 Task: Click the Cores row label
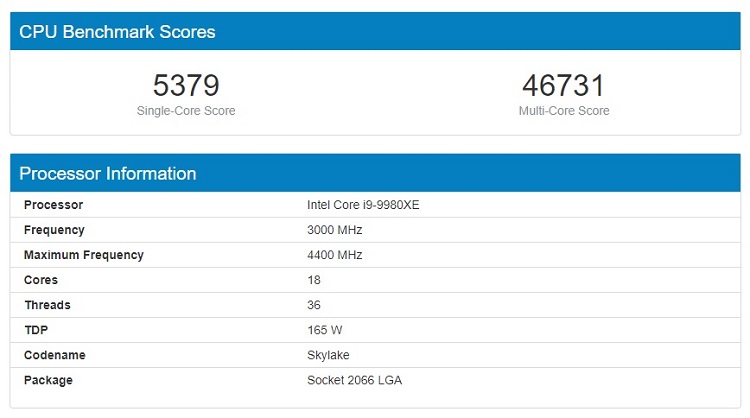coord(41,280)
